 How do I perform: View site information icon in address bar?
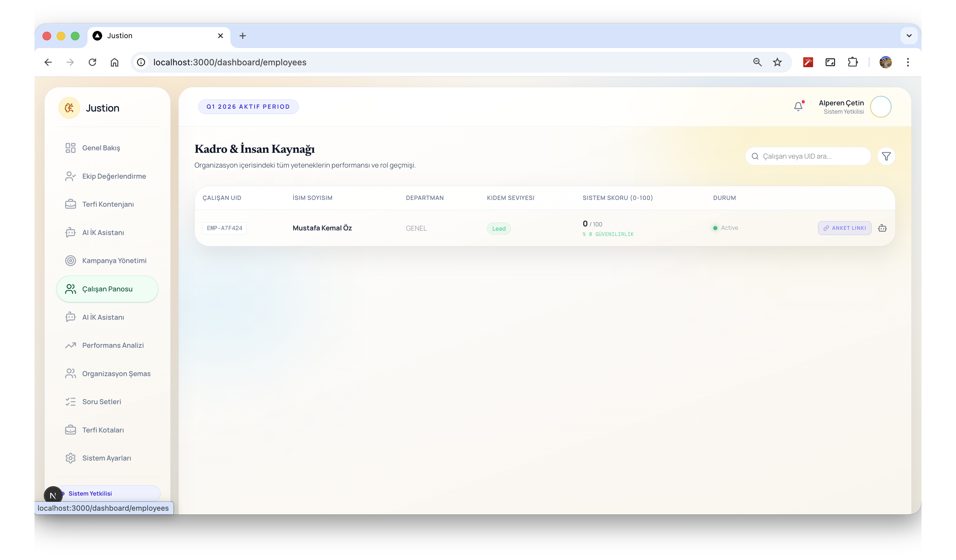(x=141, y=62)
